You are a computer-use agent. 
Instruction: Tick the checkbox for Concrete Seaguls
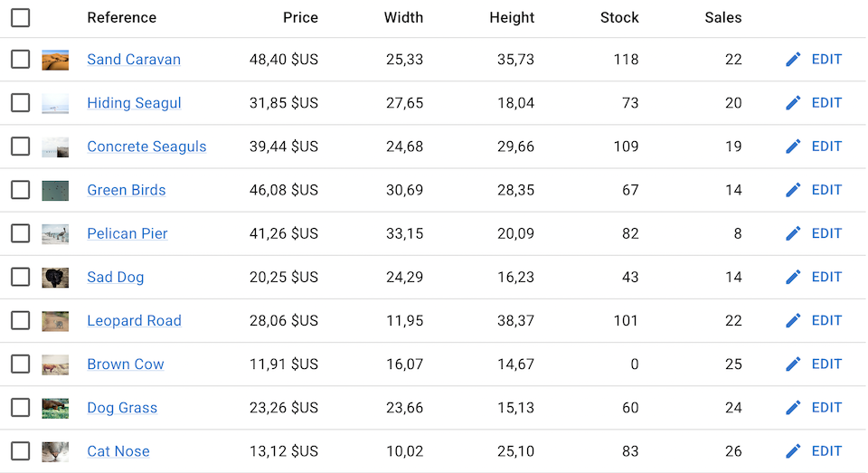point(21,147)
